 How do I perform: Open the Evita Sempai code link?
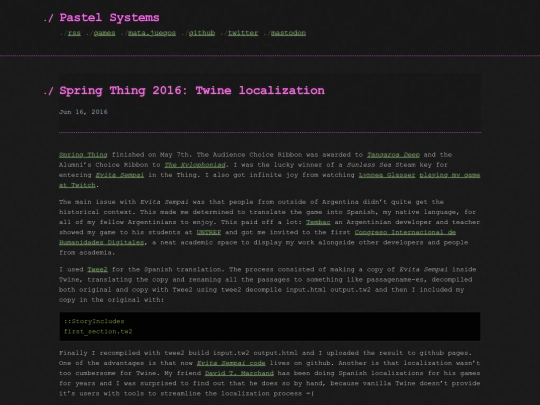click(x=231, y=363)
